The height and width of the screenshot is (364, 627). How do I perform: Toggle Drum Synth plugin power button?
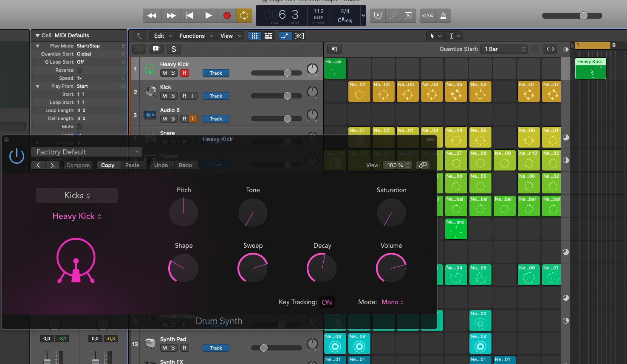(x=17, y=156)
